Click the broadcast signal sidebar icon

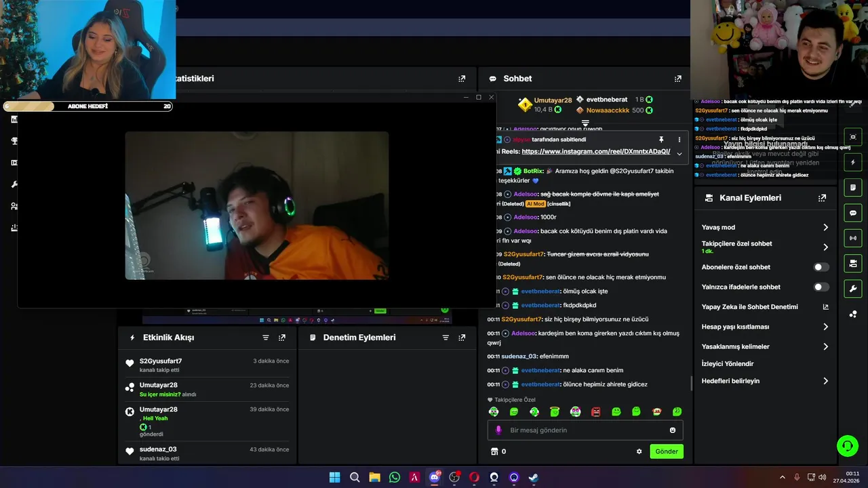852,238
